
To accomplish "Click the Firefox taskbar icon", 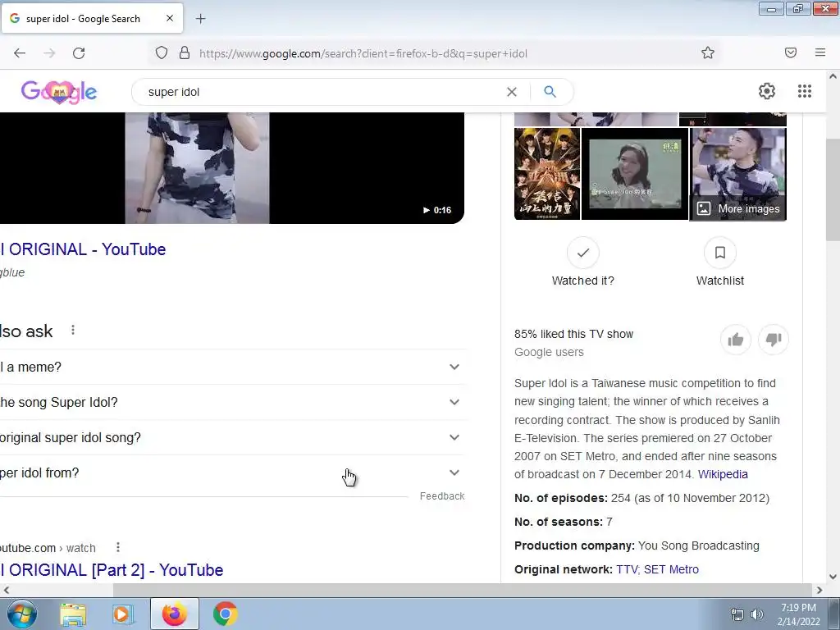I will pyautogui.click(x=175, y=614).
